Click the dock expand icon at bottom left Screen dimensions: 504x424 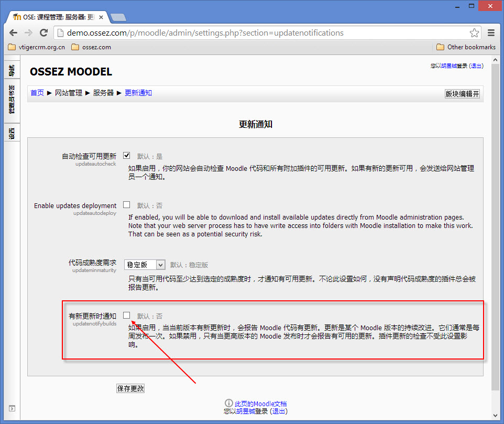12,409
